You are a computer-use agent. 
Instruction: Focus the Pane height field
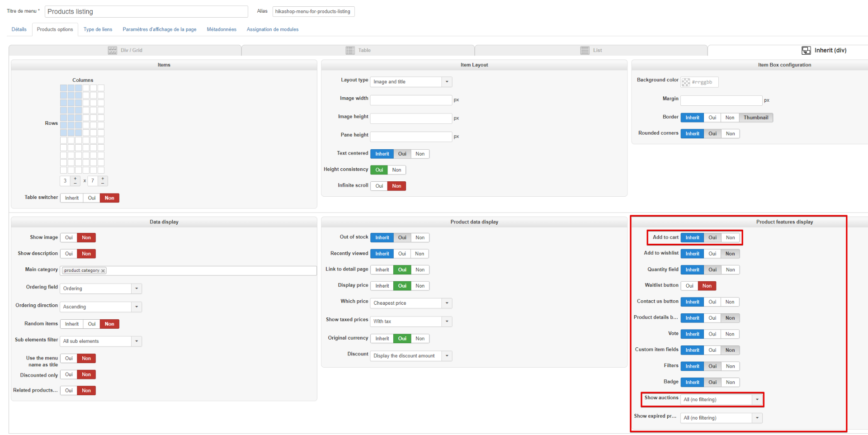pos(411,137)
